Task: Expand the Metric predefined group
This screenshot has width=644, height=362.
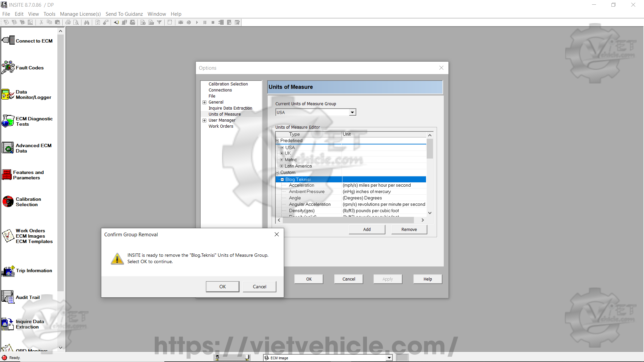Action: tap(282, 160)
